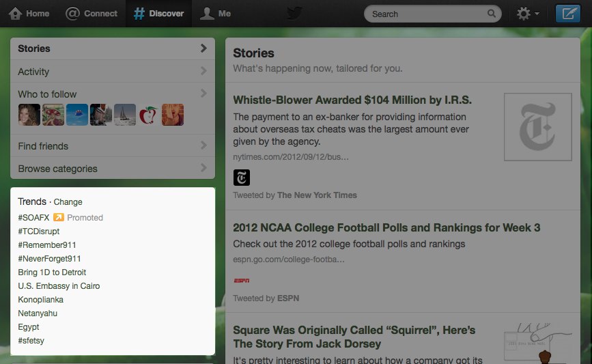Expand the Find friends chevron
592x364 pixels.
tap(203, 145)
